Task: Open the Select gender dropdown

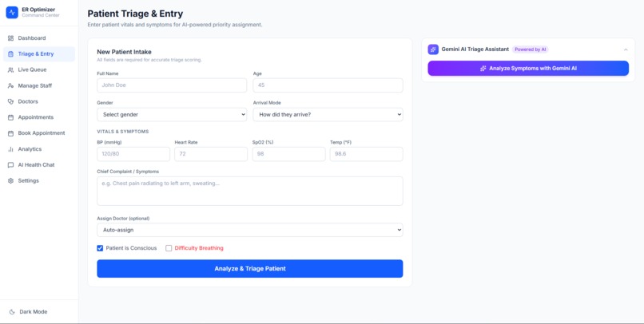Action: 172,115
